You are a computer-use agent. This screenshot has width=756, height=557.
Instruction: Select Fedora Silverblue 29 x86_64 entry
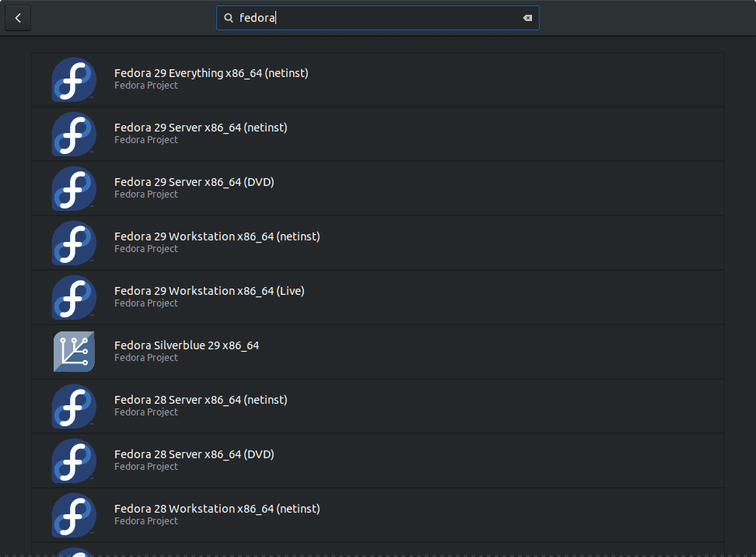(x=187, y=345)
